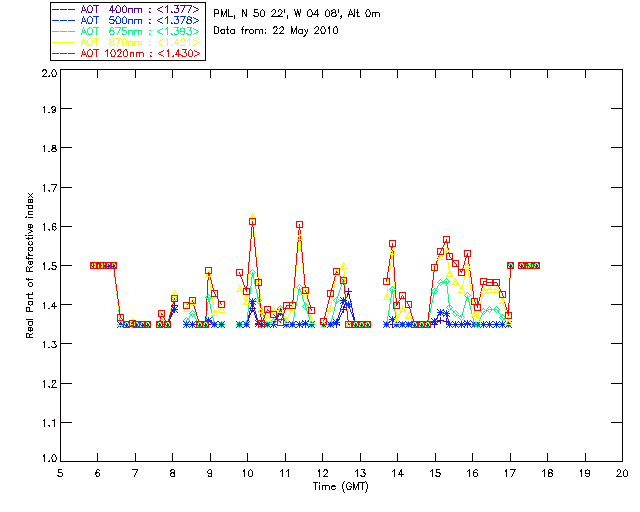This screenshot has width=640, height=512.
Task: Click the 'Data from: 22 May 2010' text
Action: (x=276, y=31)
